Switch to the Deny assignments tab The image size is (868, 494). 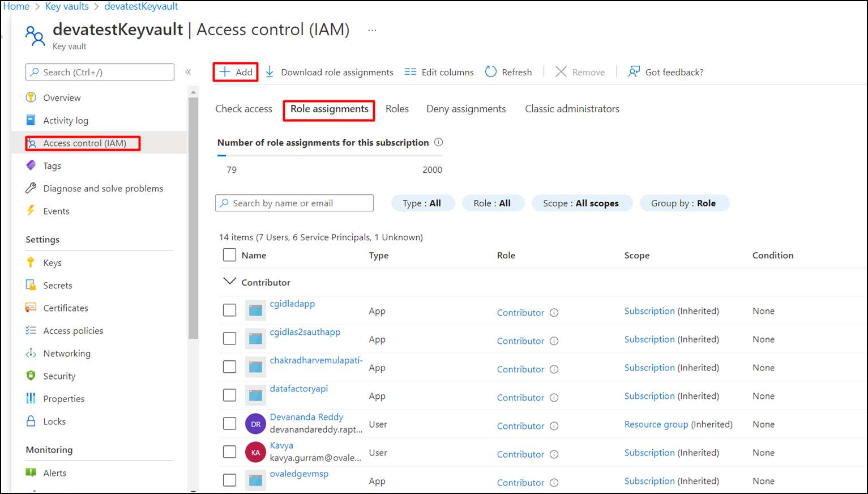(x=466, y=109)
